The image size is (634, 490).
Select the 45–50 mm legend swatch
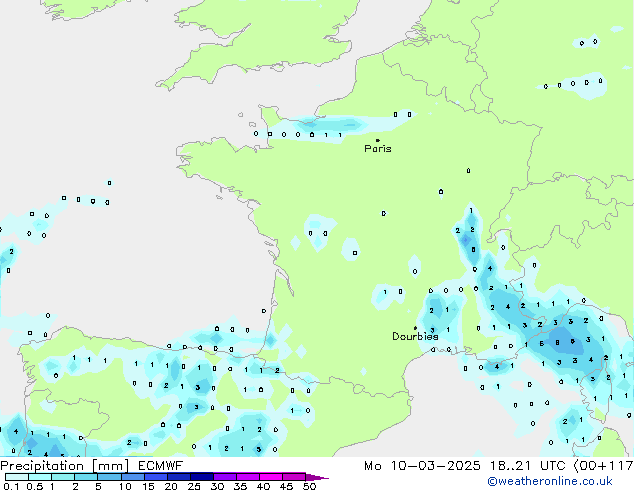[x=294, y=477]
